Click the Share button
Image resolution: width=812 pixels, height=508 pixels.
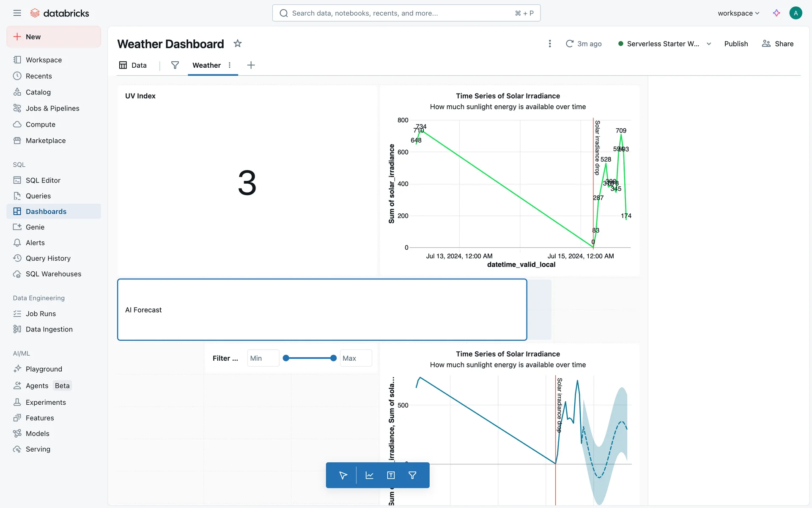point(777,44)
